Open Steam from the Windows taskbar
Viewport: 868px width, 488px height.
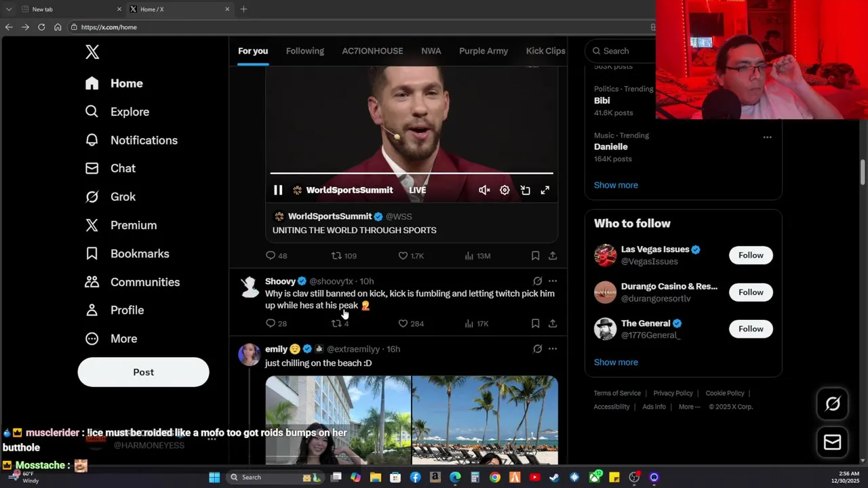coord(554,477)
